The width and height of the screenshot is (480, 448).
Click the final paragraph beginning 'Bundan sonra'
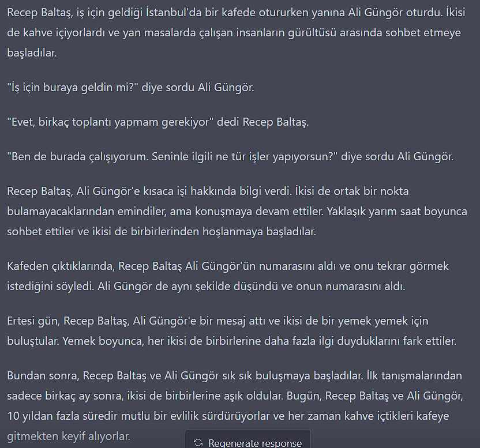(235, 406)
